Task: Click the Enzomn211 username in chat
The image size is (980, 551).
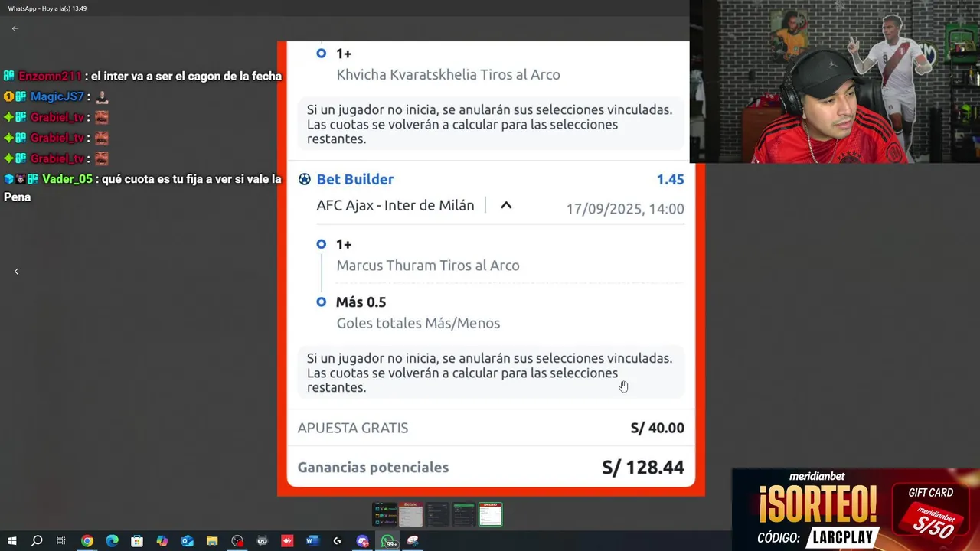Action: [51, 76]
